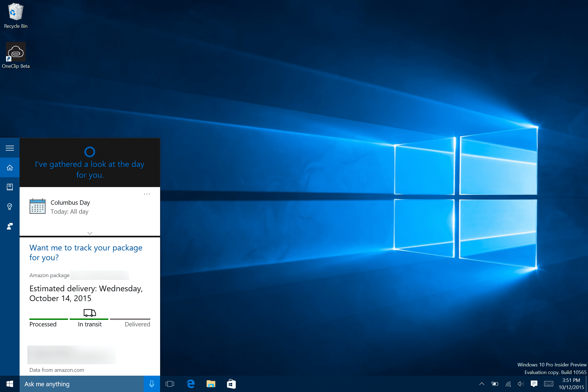Open Task View from the taskbar
This screenshot has height=392, width=588.
point(170,384)
